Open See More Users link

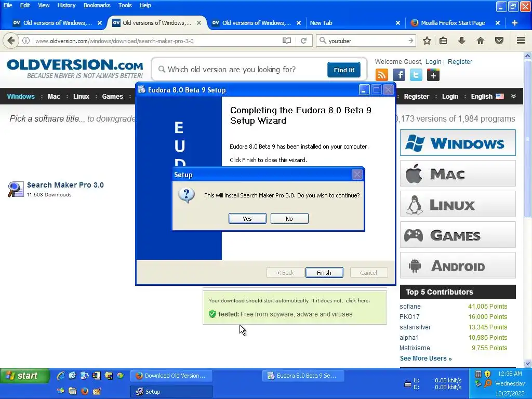point(425,358)
